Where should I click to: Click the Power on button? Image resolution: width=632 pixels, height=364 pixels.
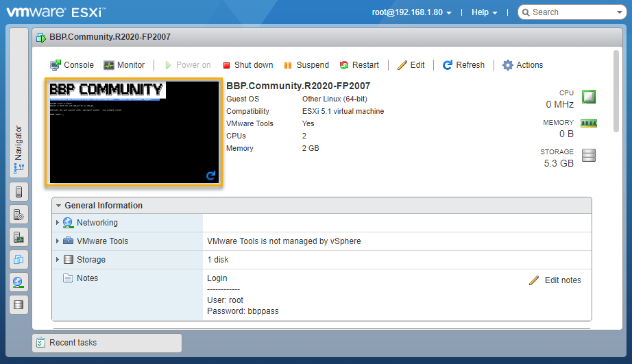coord(188,65)
